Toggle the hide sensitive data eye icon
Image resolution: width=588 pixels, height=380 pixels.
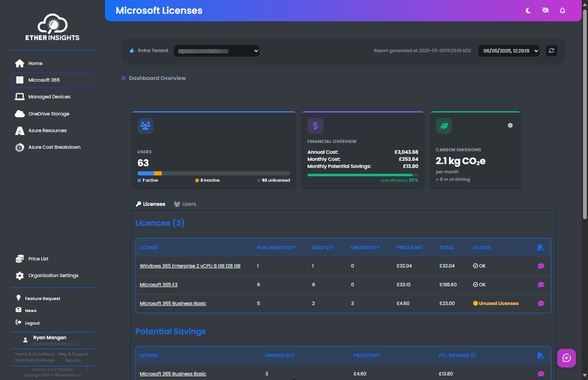[x=545, y=10]
